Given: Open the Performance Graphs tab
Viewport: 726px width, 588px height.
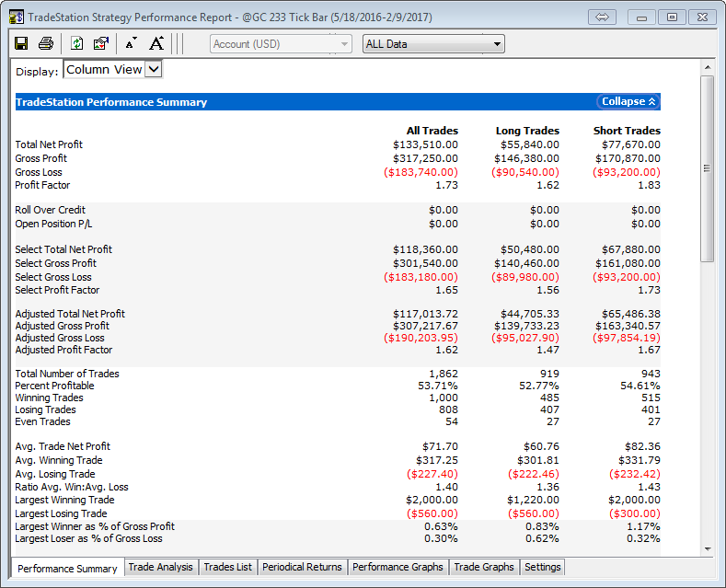Looking at the screenshot, I should pos(398,567).
